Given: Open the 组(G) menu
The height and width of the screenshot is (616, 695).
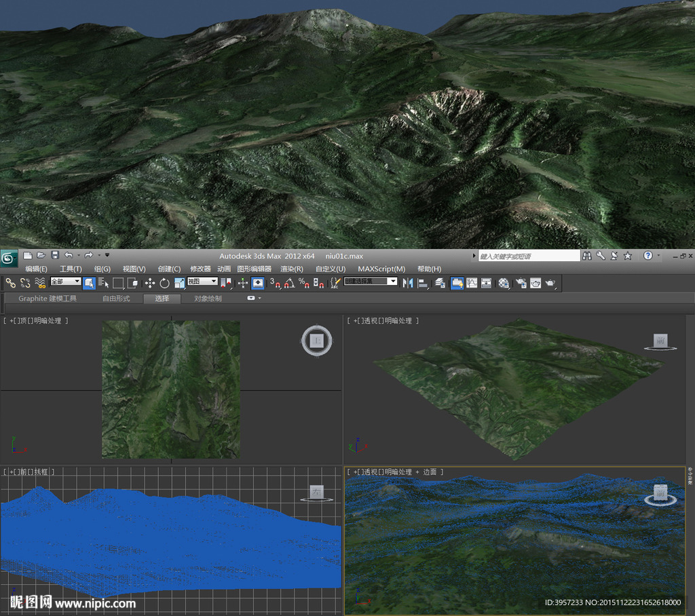Looking at the screenshot, I should pyautogui.click(x=102, y=269).
